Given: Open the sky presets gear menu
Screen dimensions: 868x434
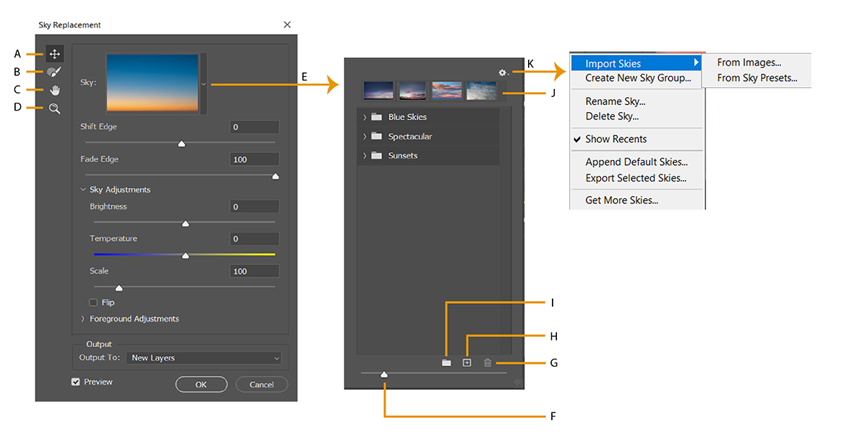Looking at the screenshot, I should point(502,72).
